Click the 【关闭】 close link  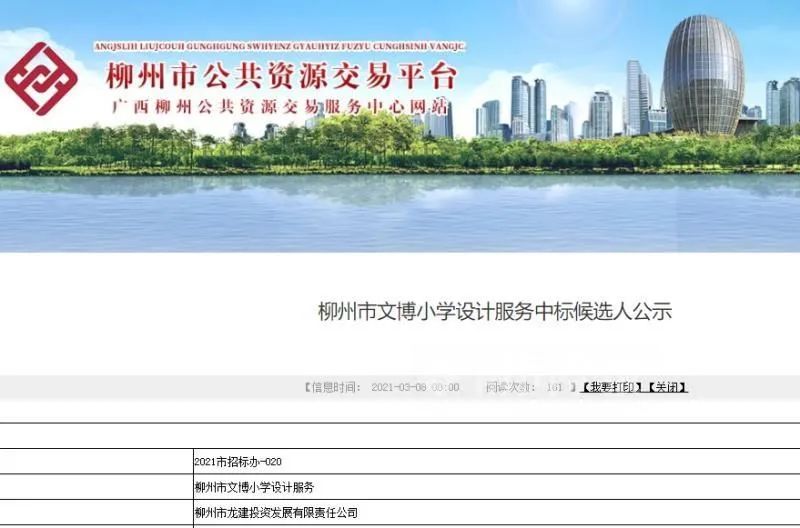click(668, 387)
